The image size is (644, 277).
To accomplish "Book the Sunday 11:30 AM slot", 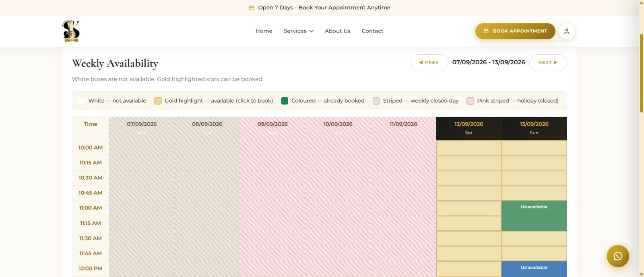I will [x=534, y=238].
